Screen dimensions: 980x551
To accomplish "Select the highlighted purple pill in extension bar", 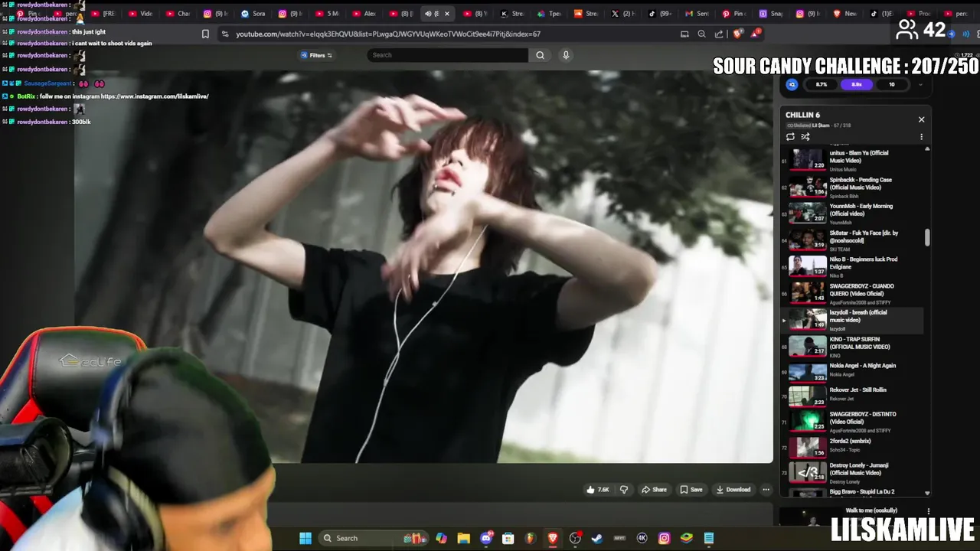I will coord(857,85).
